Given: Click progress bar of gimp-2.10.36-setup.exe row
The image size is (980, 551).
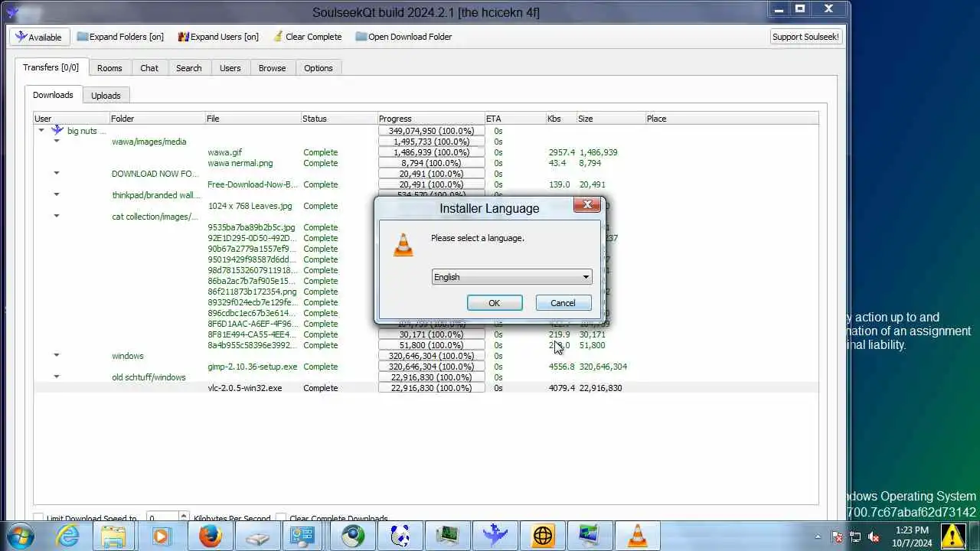Looking at the screenshot, I should tap(431, 367).
